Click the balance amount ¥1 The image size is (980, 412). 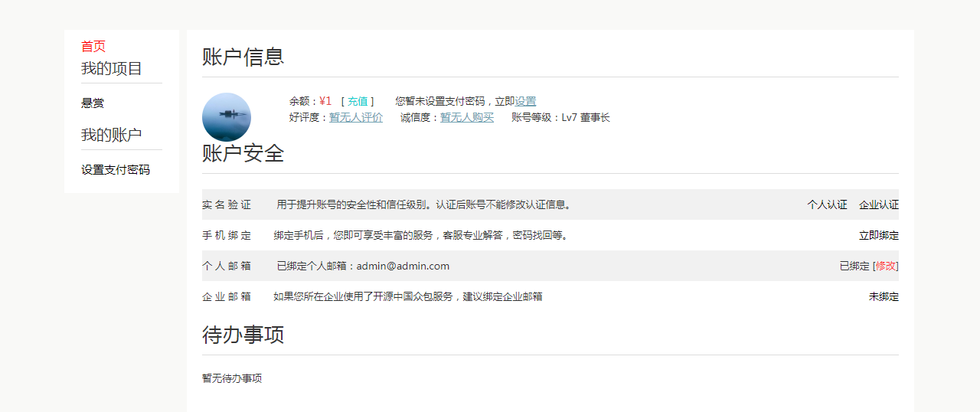point(325,101)
